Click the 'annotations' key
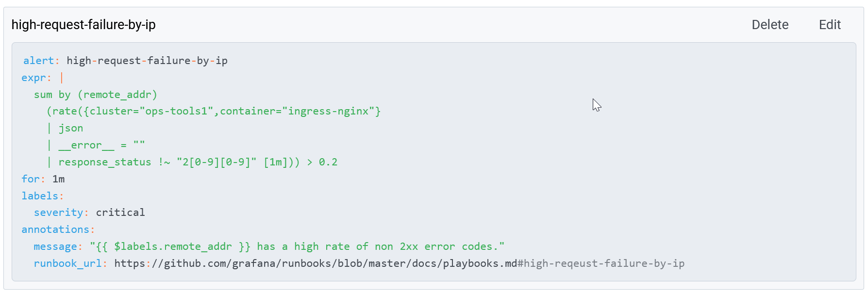Image resolution: width=868 pixels, height=294 pixels. coord(55,229)
